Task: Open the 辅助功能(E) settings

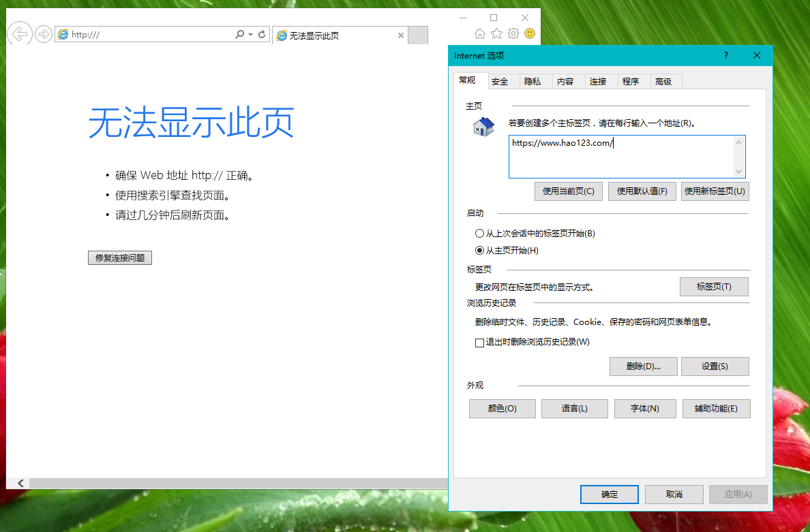Action: pos(716,408)
